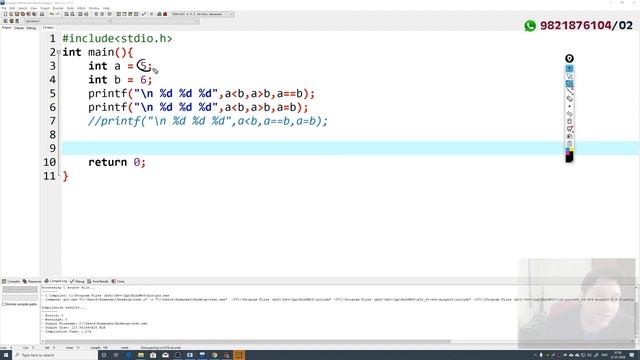
Task: Click the Redo toolbar icon
Action: (x=58, y=14)
